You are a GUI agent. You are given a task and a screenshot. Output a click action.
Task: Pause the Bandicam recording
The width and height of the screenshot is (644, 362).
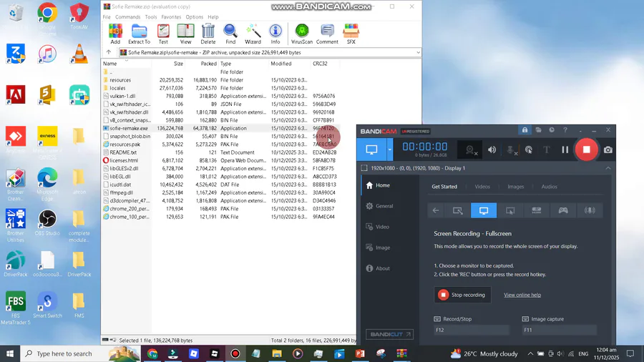tap(565, 150)
